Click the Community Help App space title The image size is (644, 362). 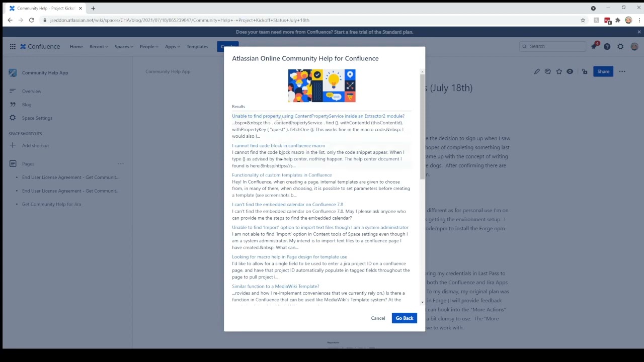click(45, 73)
